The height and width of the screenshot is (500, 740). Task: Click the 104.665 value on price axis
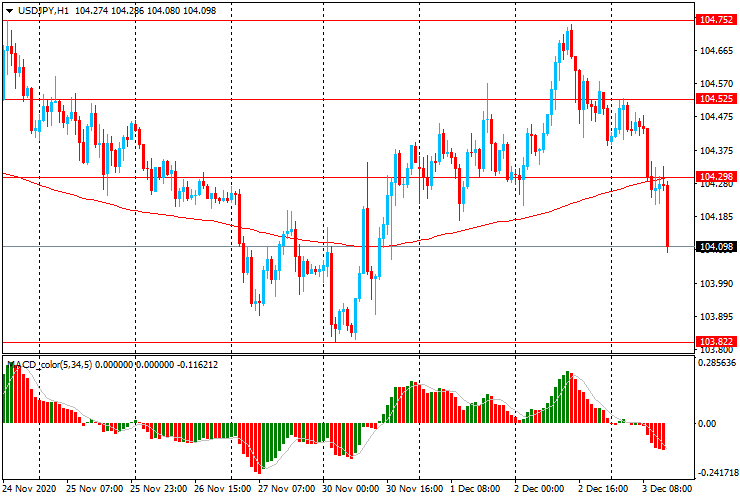point(716,50)
